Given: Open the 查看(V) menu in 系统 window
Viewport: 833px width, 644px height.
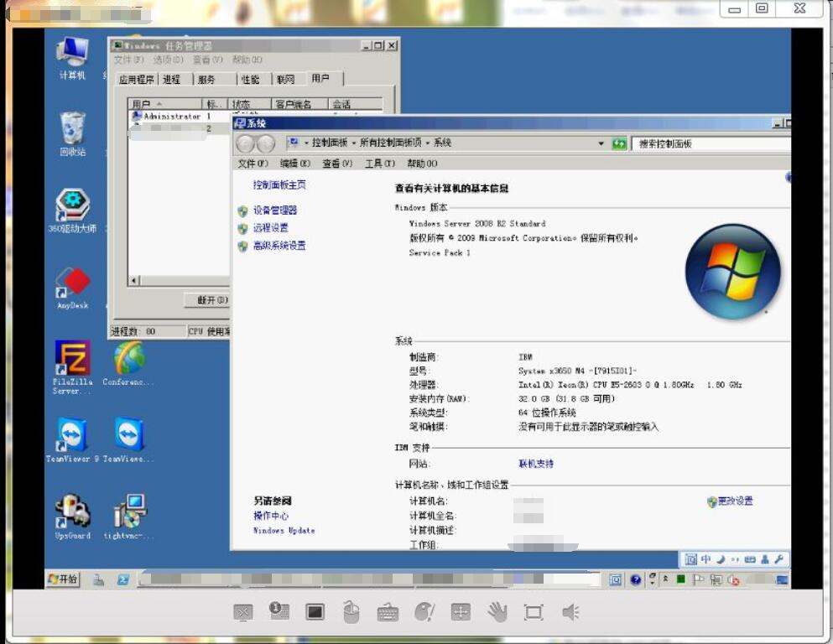Looking at the screenshot, I should pos(337,164).
